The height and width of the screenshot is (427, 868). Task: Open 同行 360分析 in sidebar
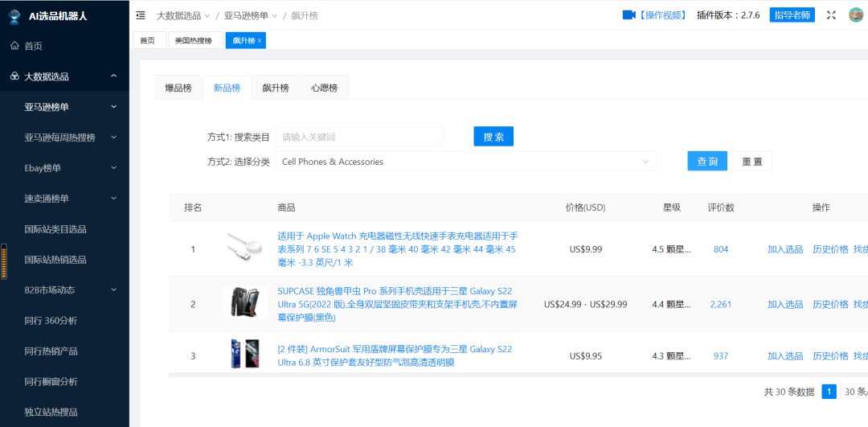(x=51, y=320)
